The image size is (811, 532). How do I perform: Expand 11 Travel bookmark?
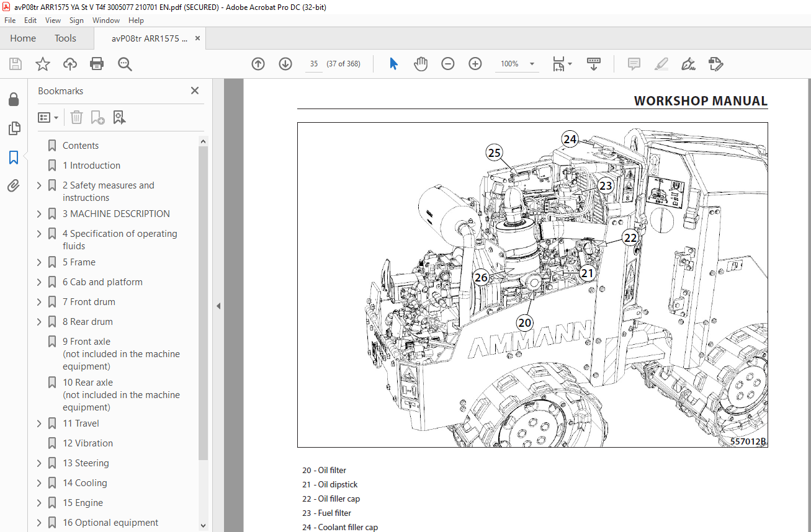point(39,423)
